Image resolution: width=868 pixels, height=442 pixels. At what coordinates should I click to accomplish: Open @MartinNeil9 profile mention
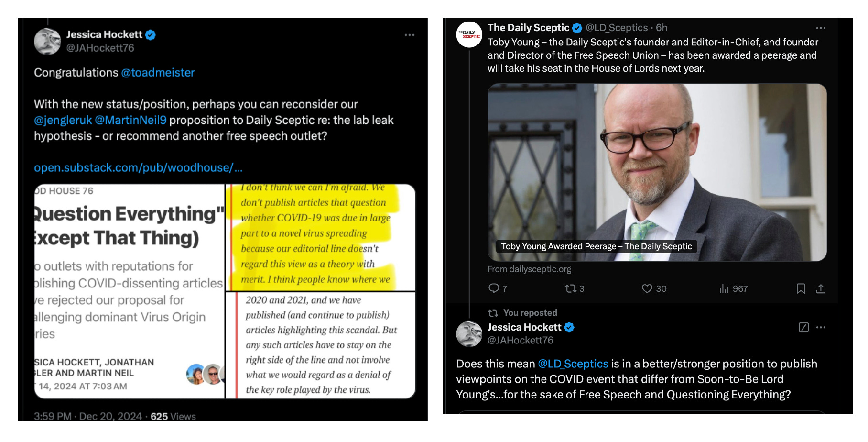[130, 120]
